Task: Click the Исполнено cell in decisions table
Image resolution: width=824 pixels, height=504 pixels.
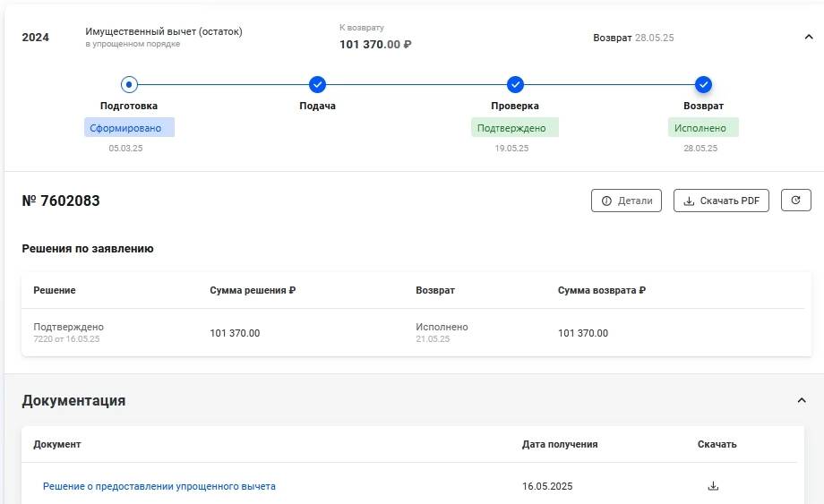Action: pos(442,327)
